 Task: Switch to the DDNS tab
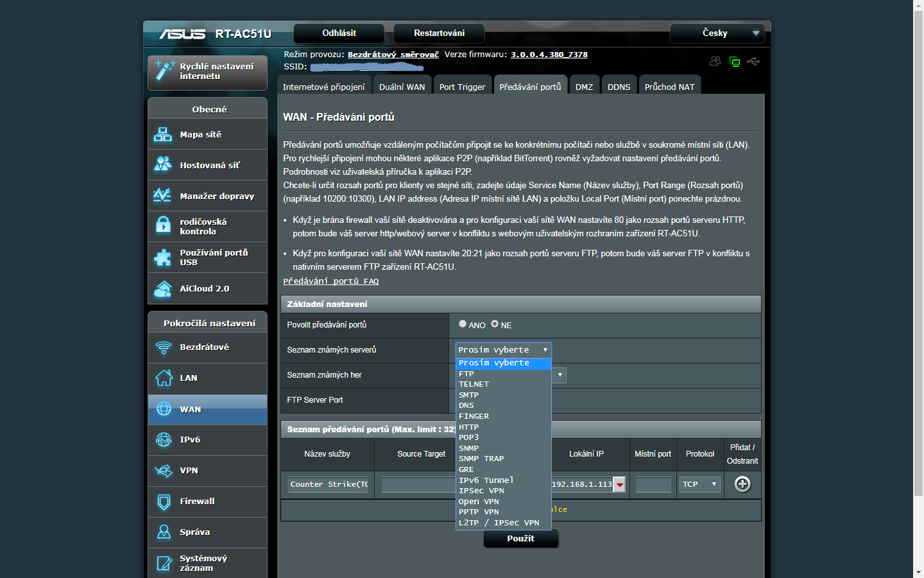click(x=619, y=87)
